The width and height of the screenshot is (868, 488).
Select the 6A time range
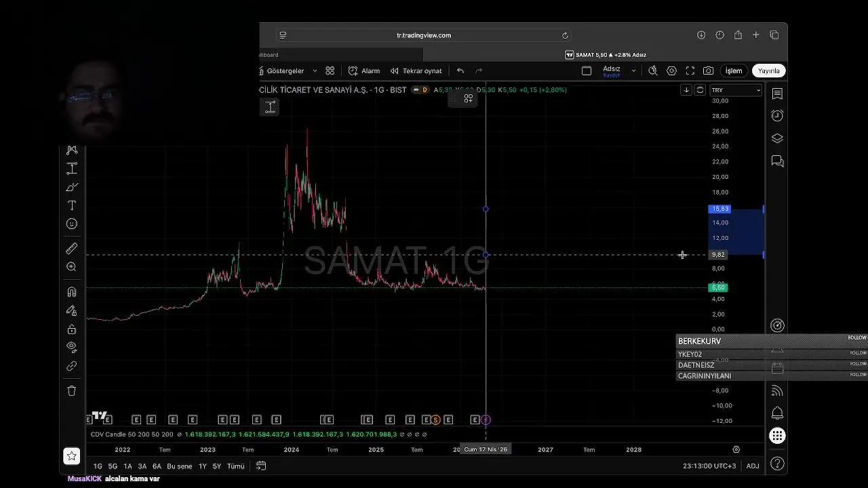click(157, 466)
